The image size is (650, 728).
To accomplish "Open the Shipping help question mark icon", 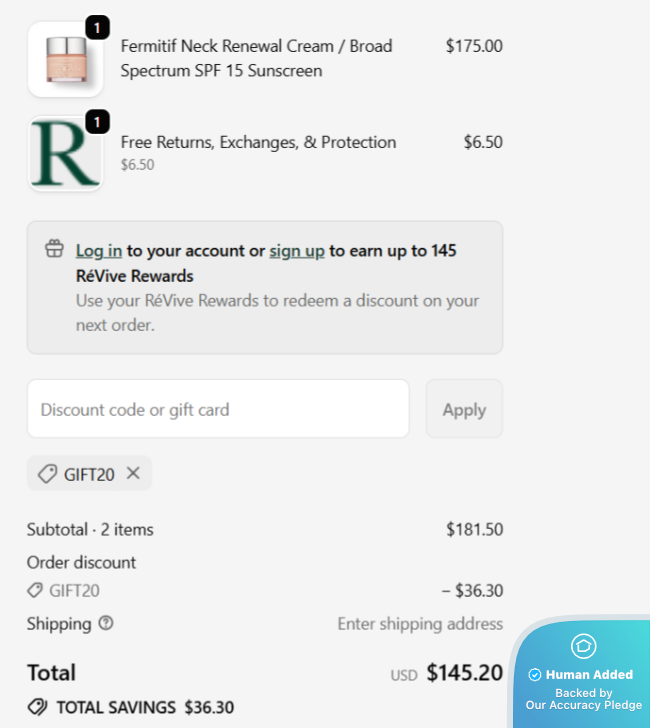I will [x=106, y=623].
